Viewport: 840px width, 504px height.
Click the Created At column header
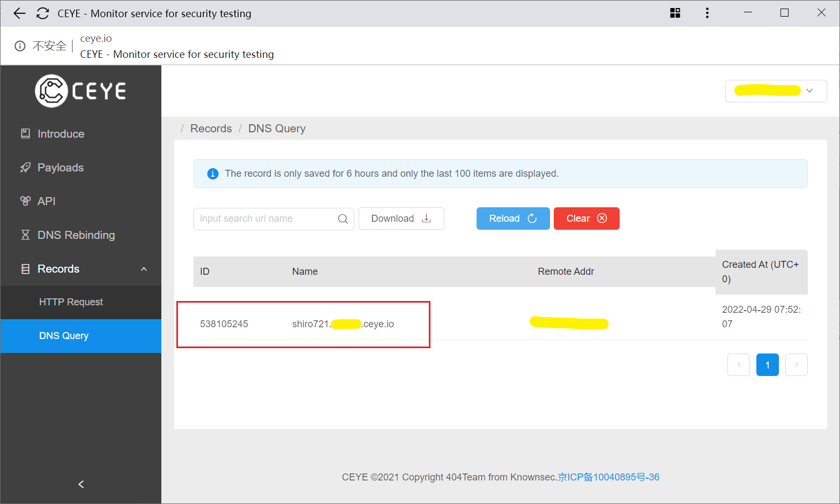point(761,272)
